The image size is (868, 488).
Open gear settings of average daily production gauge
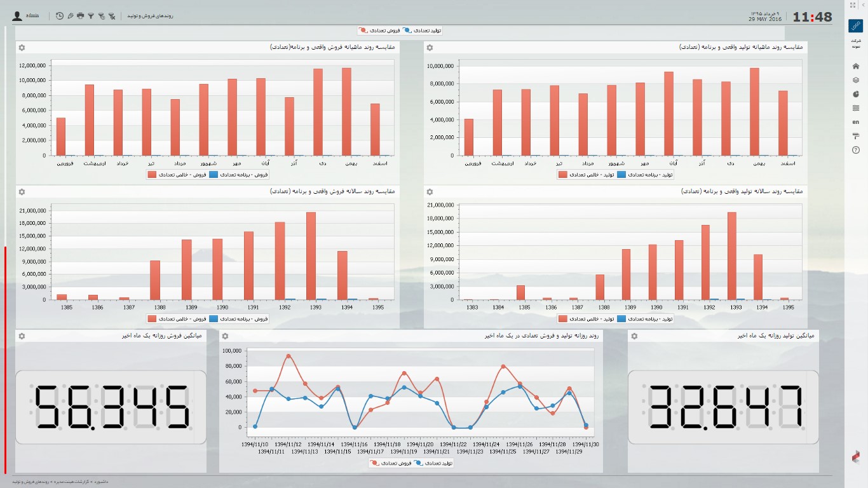click(634, 335)
